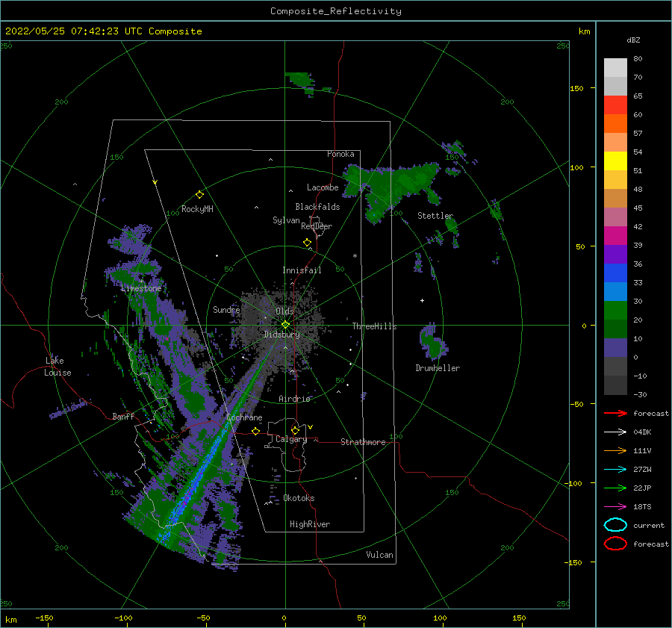Image resolution: width=672 pixels, height=628 pixels.
Task: Click the Innisfail label
Action: tap(302, 270)
